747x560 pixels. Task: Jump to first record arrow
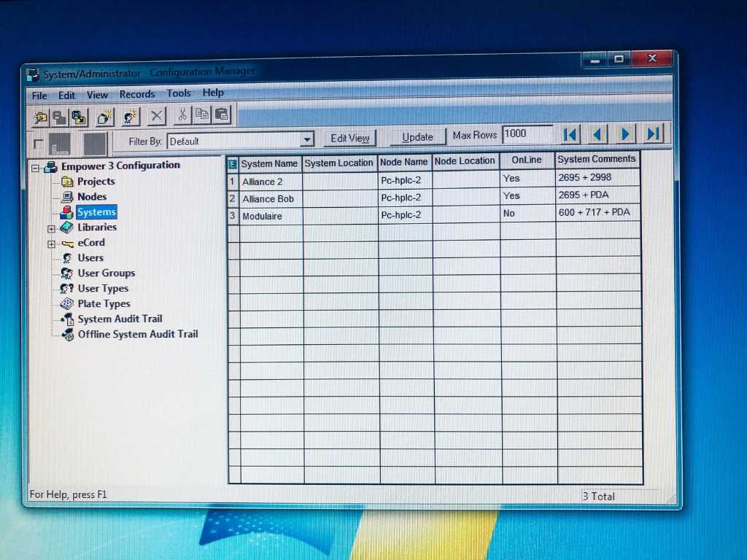pyautogui.click(x=570, y=135)
